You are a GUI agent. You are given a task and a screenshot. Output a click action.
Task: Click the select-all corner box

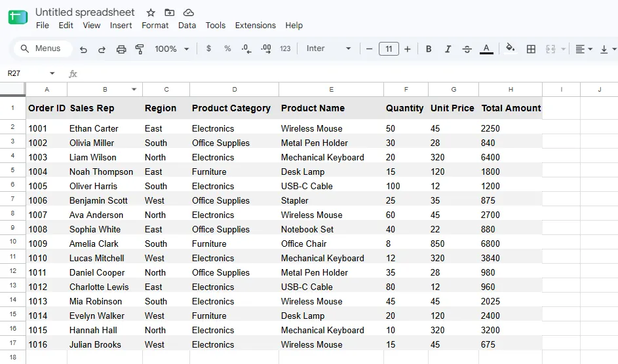point(12,89)
